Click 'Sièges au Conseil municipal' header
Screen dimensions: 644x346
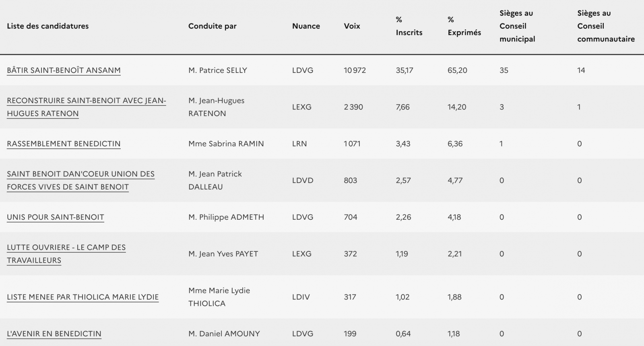pos(517,26)
